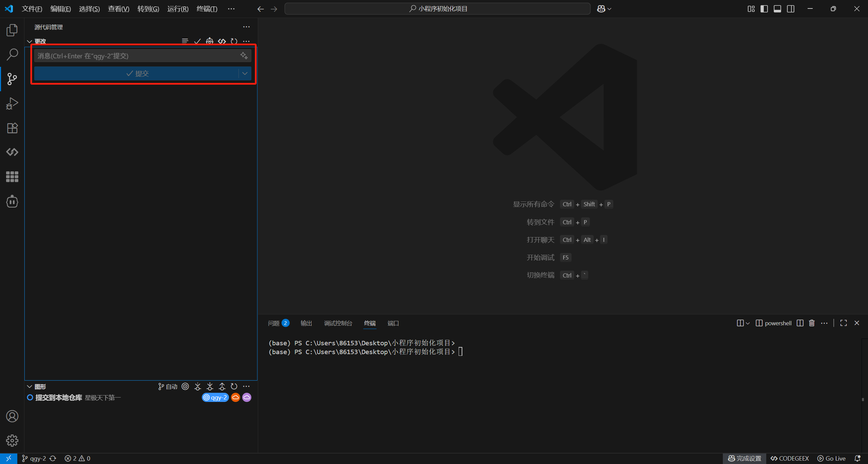The width and height of the screenshot is (868, 464).
Task: Click the Pull icon in 图形 toolbar
Action: tap(210, 386)
